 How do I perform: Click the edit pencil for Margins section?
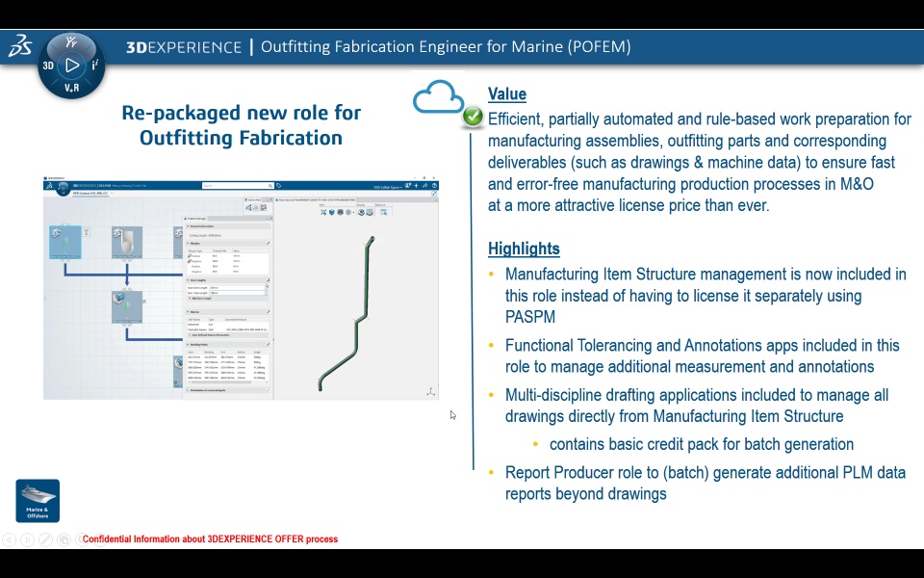(269, 243)
